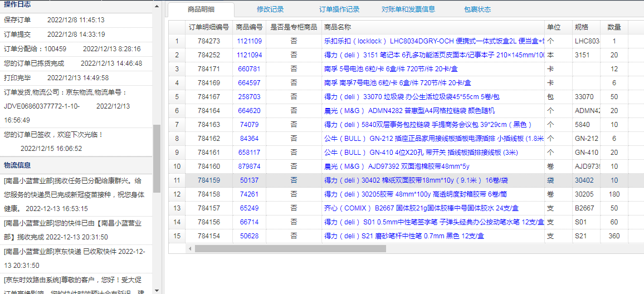This screenshot has width=644, height=294.
Task: Open the 订单操作记录 tab
Action: click(339, 9)
